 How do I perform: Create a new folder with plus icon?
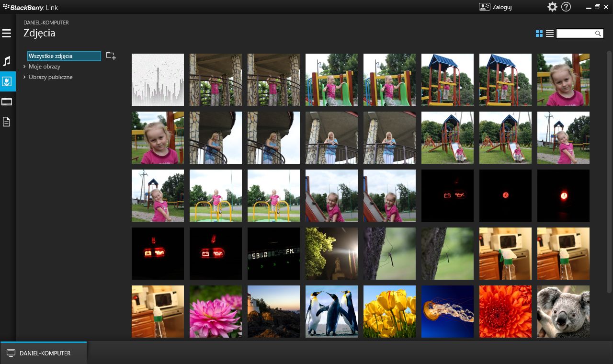[x=111, y=56]
